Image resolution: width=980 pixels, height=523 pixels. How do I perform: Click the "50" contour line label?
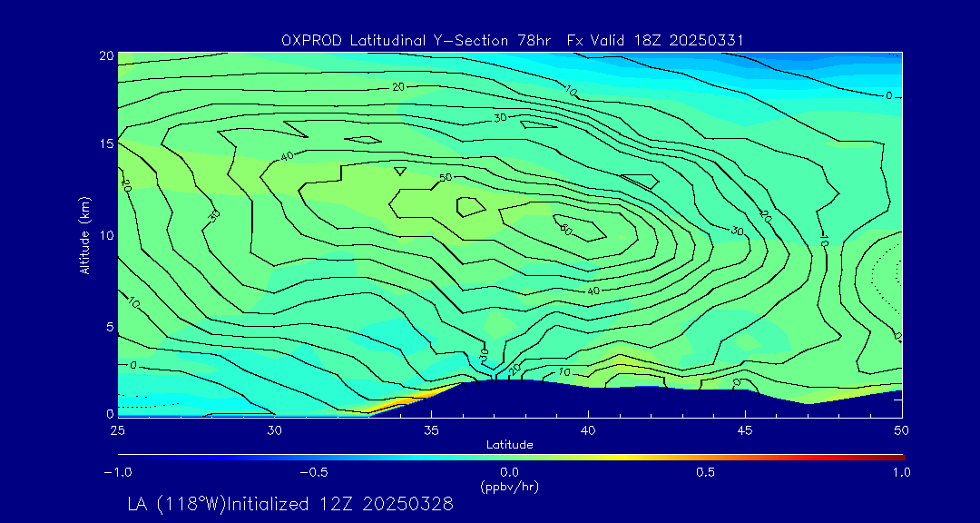pyautogui.click(x=446, y=178)
